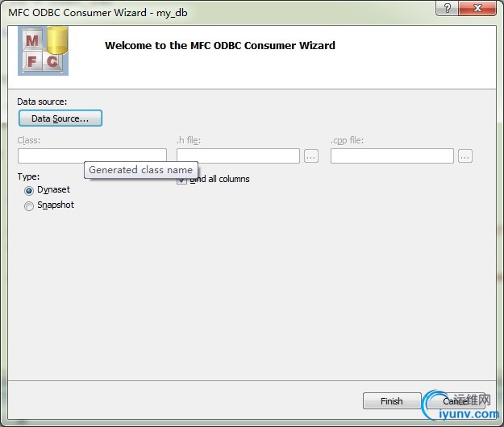Viewport: 504px width, 427px height.
Task: Close the wizard with the X button
Action: pos(477,8)
